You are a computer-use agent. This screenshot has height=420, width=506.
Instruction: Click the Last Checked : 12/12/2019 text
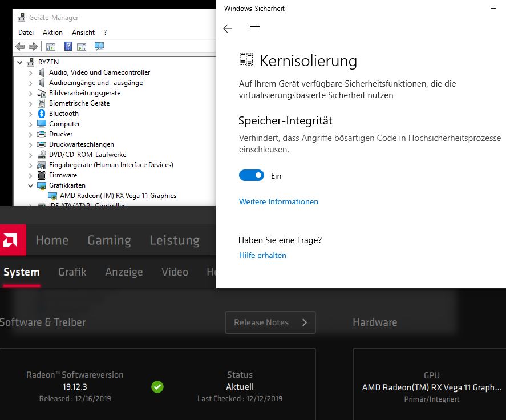click(x=240, y=399)
